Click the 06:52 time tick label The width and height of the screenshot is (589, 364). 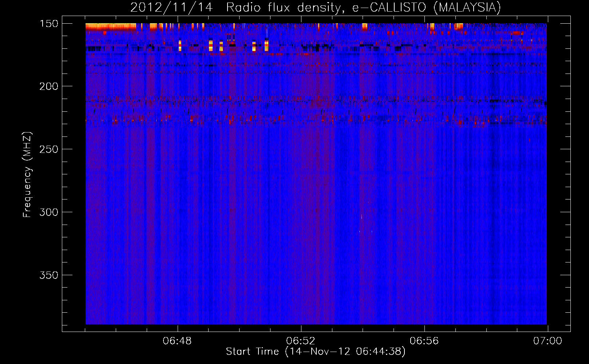301,341
